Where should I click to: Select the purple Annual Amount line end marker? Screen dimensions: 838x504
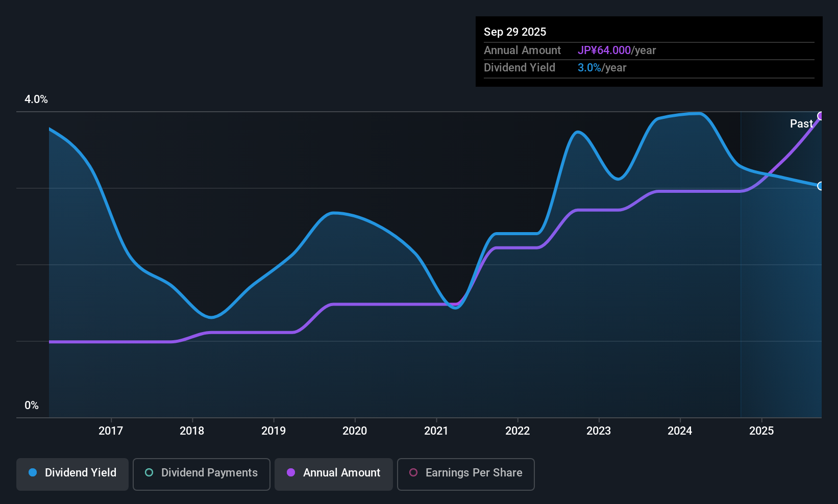[821, 116]
